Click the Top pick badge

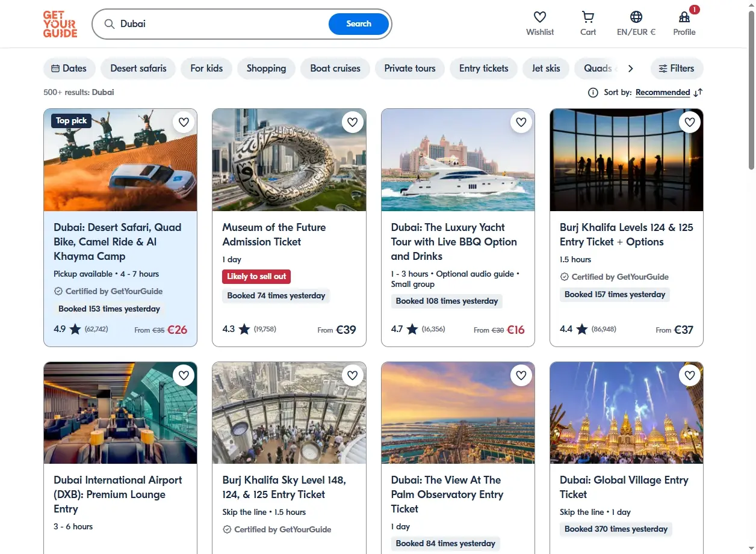[71, 121]
